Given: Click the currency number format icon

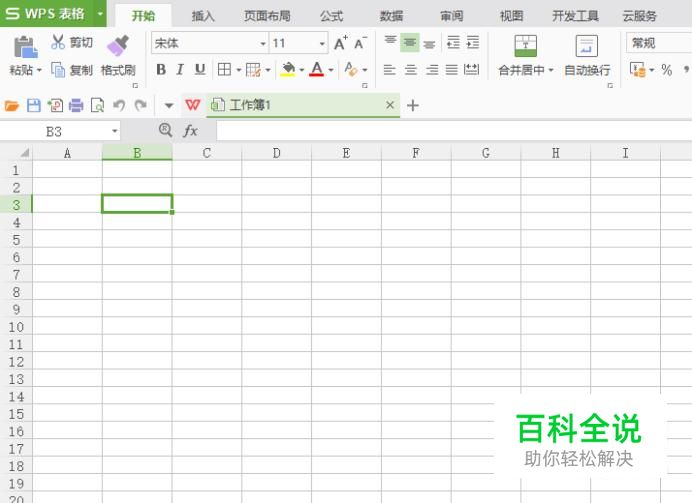Looking at the screenshot, I should tap(637, 69).
